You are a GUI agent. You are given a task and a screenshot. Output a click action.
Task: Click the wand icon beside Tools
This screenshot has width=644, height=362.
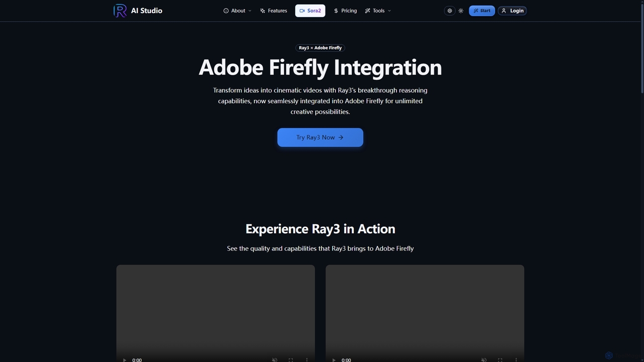[x=367, y=11]
